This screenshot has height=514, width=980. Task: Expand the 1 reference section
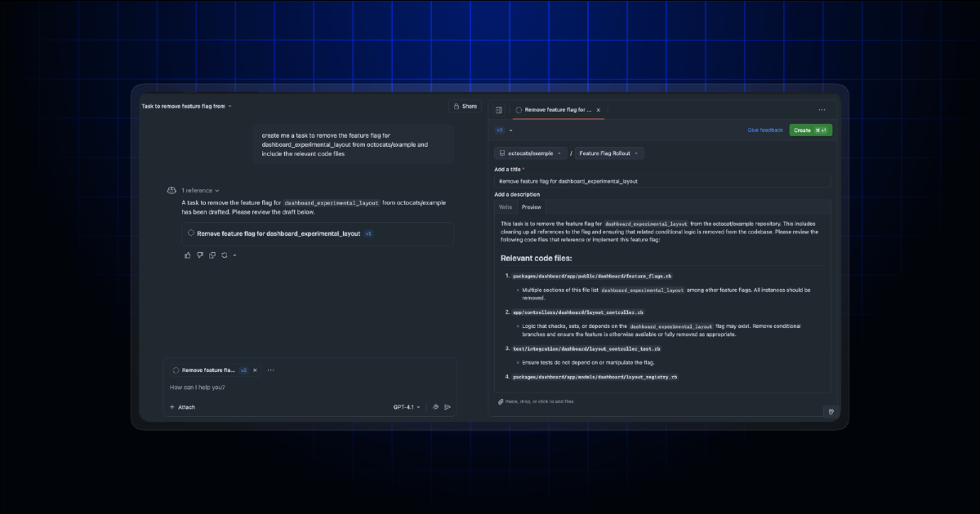click(200, 190)
